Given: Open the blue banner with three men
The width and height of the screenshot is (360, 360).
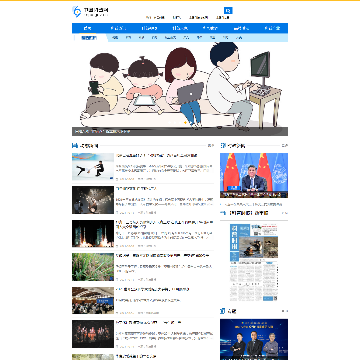Looking at the screenshot, I should 254,339.
